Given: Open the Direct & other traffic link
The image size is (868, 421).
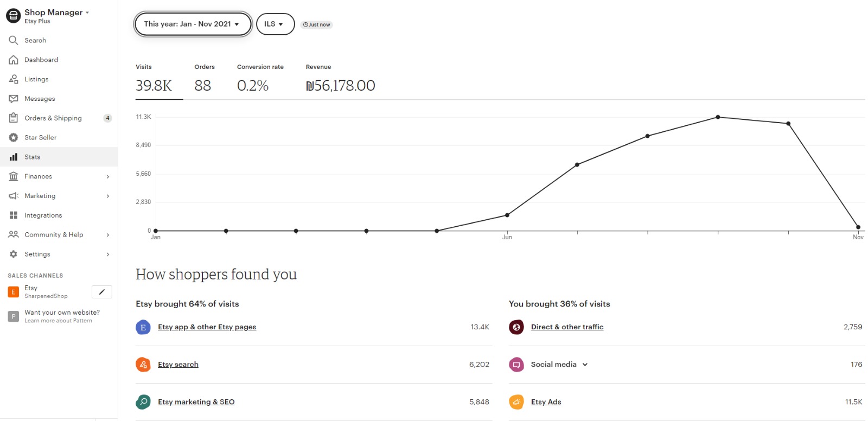Looking at the screenshot, I should (x=567, y=327).
